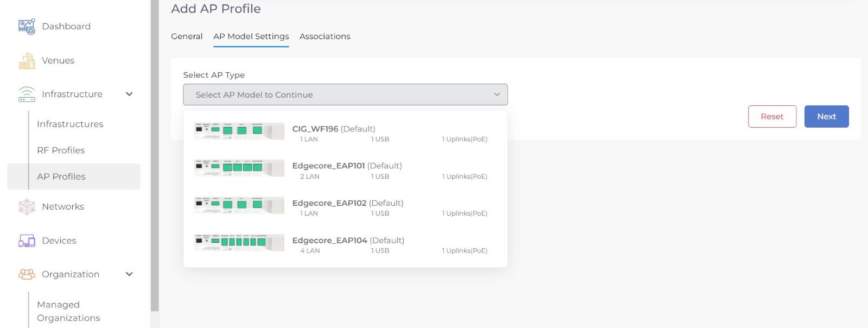Click '1 USB' under Edgecore_EAP102

pos(380,213)
